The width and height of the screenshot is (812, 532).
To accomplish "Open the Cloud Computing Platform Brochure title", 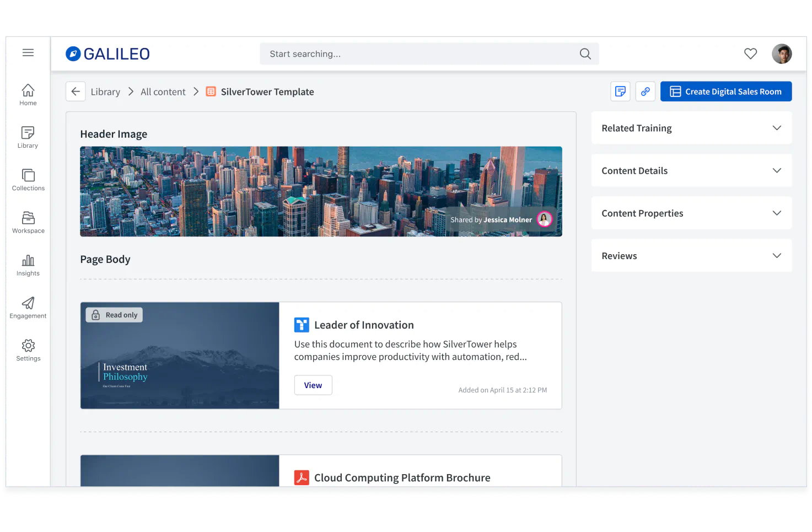I will [402, 477].
